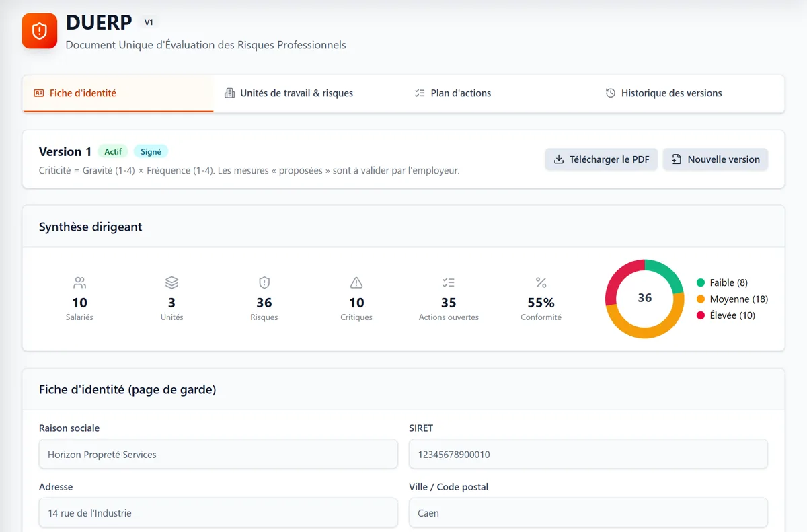
Task: Click the Adresse input field
Action: (x=218, y=513)
